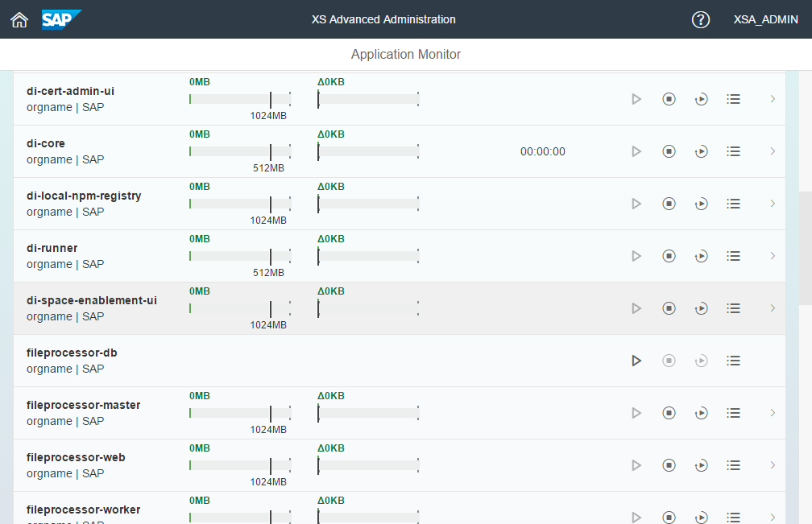Restart the di-local-npm-registry application
The image size is (812, 524).
701,204
